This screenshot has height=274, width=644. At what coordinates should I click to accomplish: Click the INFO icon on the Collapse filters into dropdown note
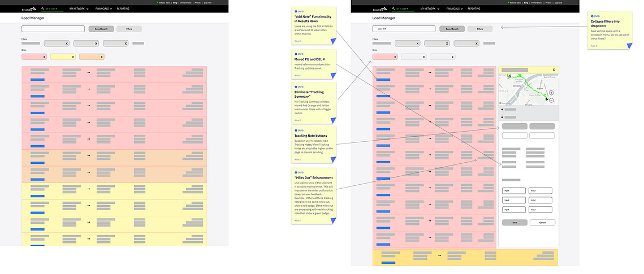[592, 16]
